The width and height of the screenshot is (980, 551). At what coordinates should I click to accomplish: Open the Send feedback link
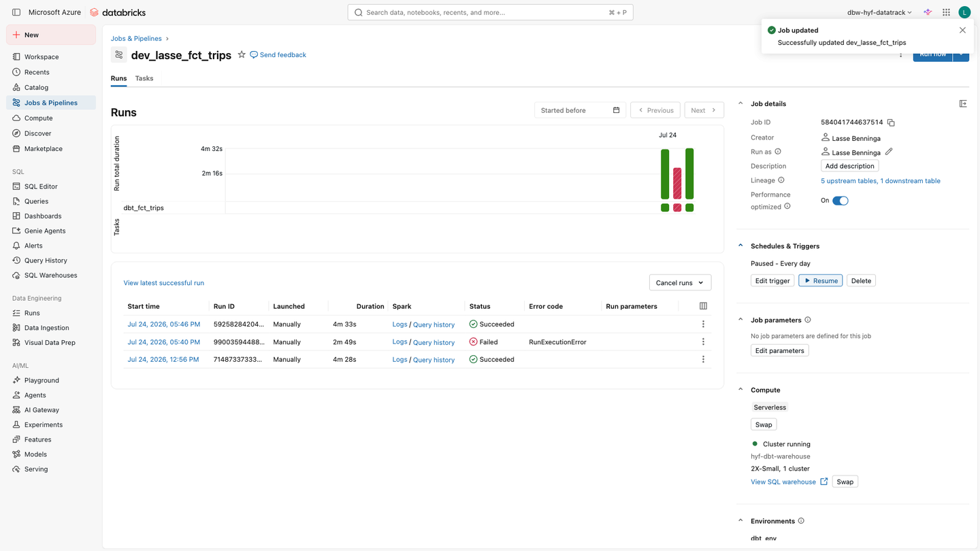point(278,54)
